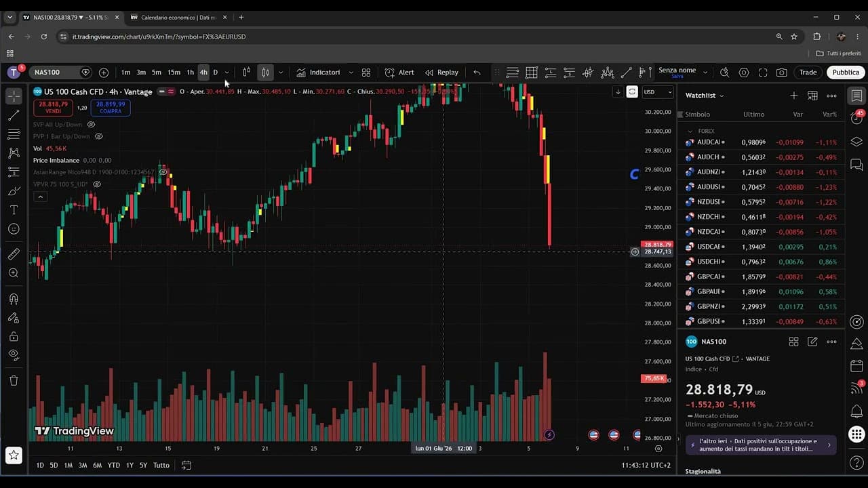This screenshot has height=488, width=868.
Task: Open the Fibonacci retracement tools
Action: [x=14, y=134]
